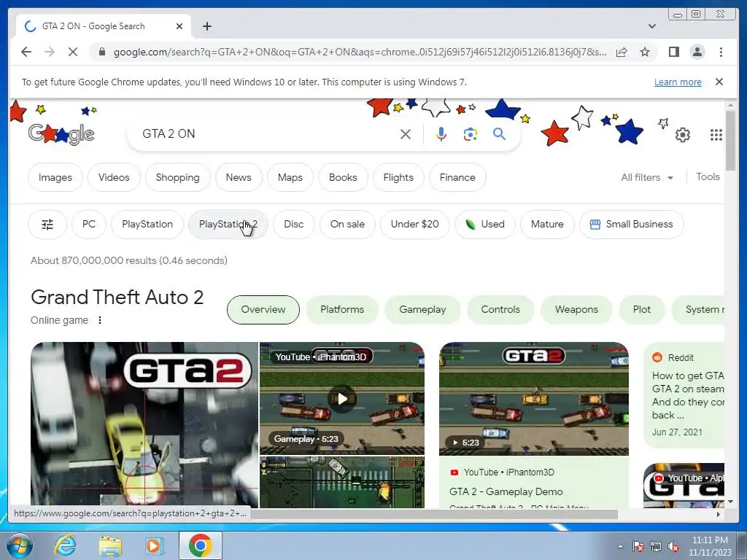Open the Windows Start menu
Viewport: 747px width, 560px height.
pyautogui.click(x=19, y=545)
